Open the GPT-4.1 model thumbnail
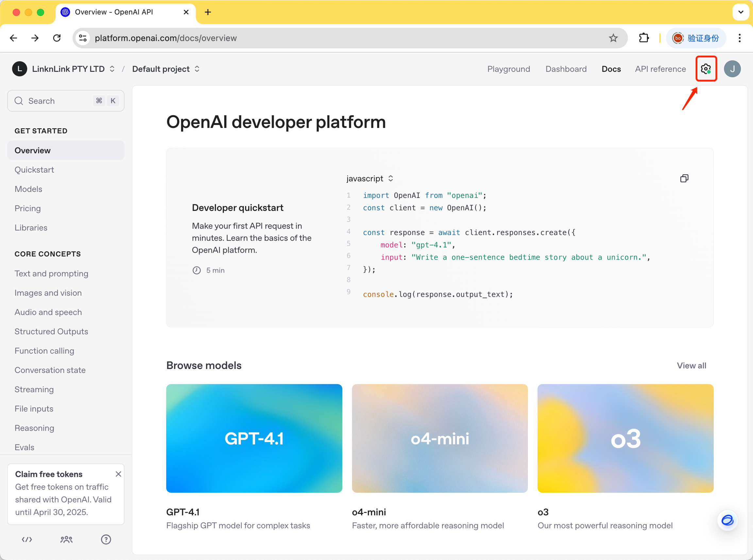Image resolution: width=753 pixels, height=560 pixels. pyautogui.click(x=254, y=438)
